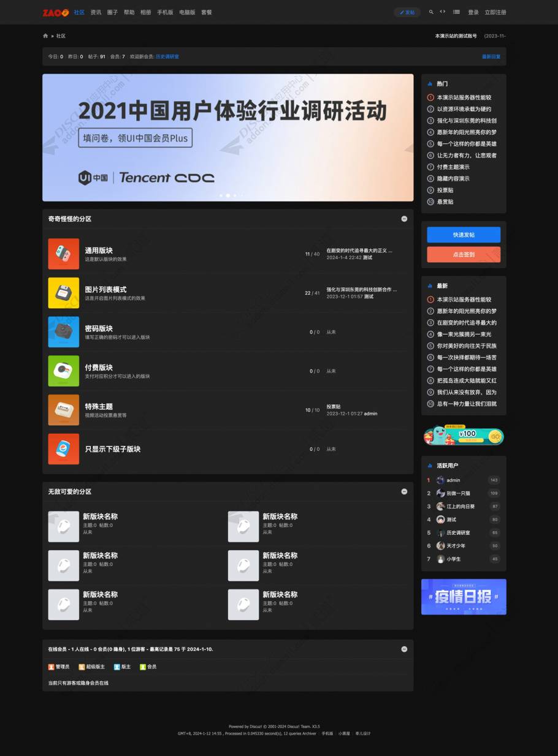Open the list menu icon in header
Viewport: 558px width, 756px height.
pyautogui.click(x=456, y=12)
